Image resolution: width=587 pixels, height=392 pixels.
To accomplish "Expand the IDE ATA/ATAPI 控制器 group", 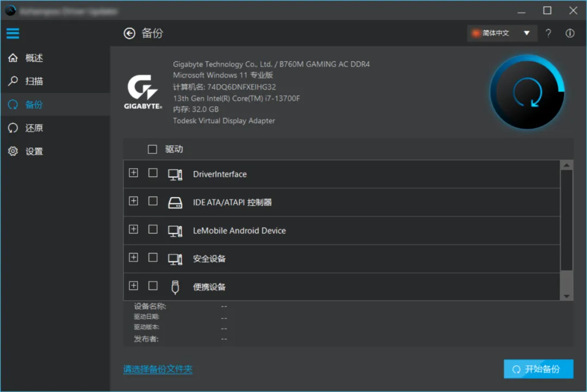I will (134, 201).
